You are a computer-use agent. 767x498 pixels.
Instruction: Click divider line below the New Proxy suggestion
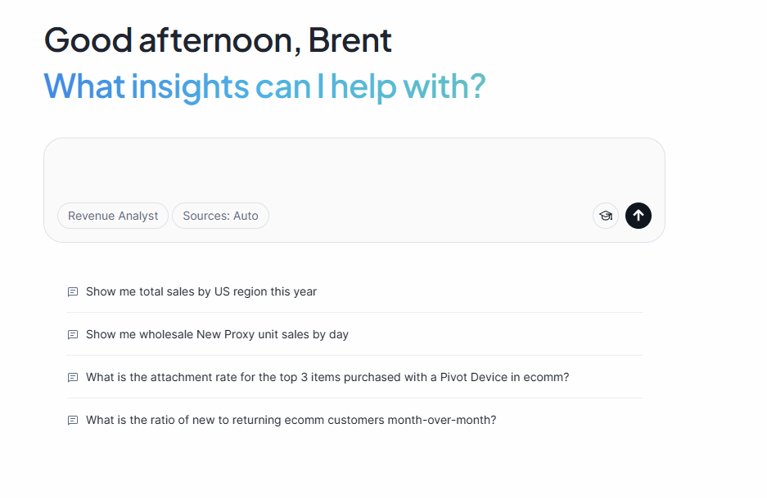point(354,356)
